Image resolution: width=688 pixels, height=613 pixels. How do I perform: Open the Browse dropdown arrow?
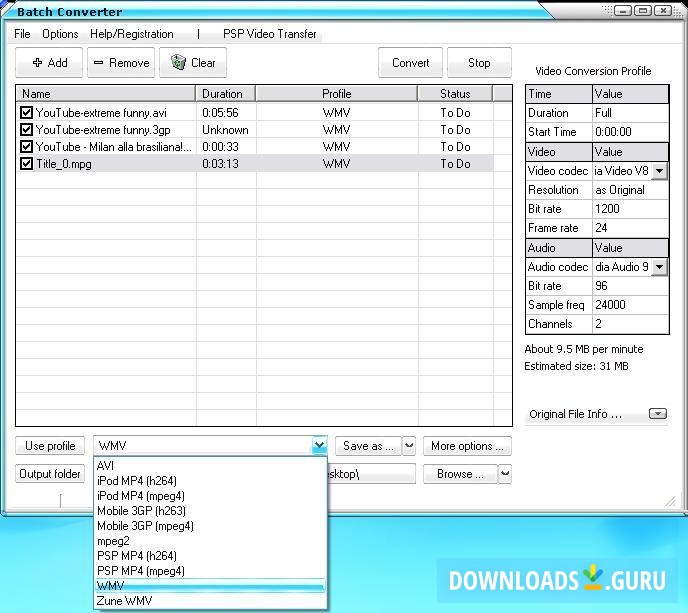pos(505,474)
